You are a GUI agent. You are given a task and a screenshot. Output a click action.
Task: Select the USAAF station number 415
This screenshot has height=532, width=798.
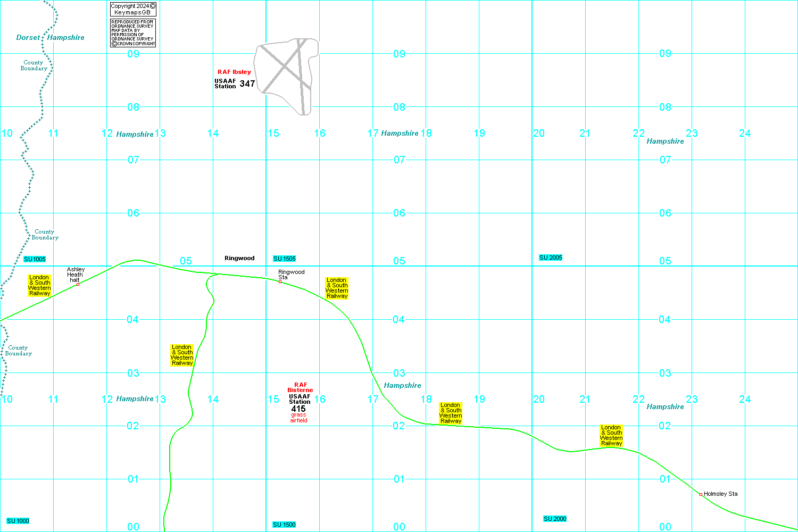298,409
